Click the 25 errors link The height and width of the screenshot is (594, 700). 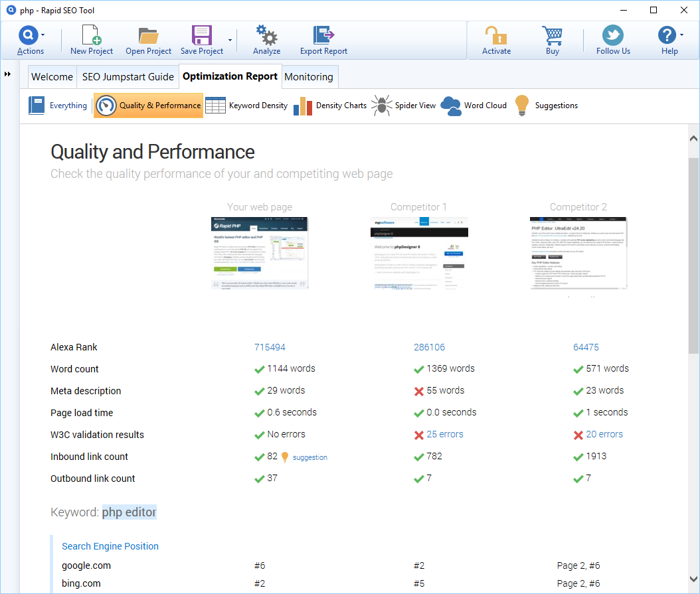coord(445,434)
